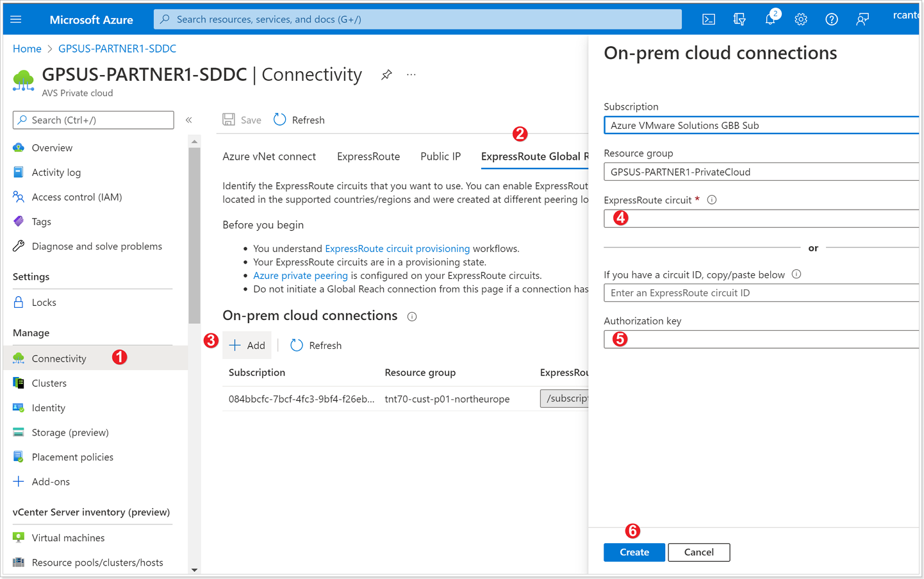This screenshot has width=924, height=579.
Task: Add an on-prem cloud connection
Action: coord(247,345)
